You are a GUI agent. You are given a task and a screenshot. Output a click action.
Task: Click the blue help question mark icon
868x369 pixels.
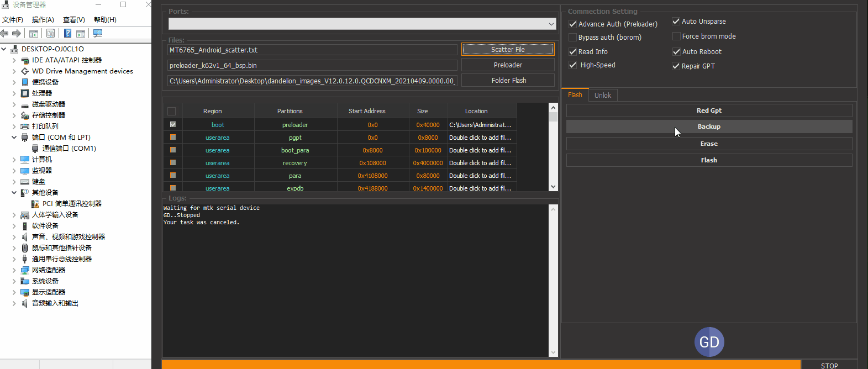click(x=67, y=34)
